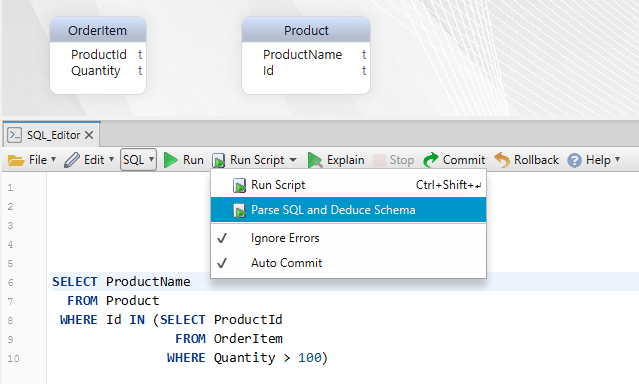639x384 pixels.
Task: Click the disabled Stop square icon
Action: click(379, 160)
